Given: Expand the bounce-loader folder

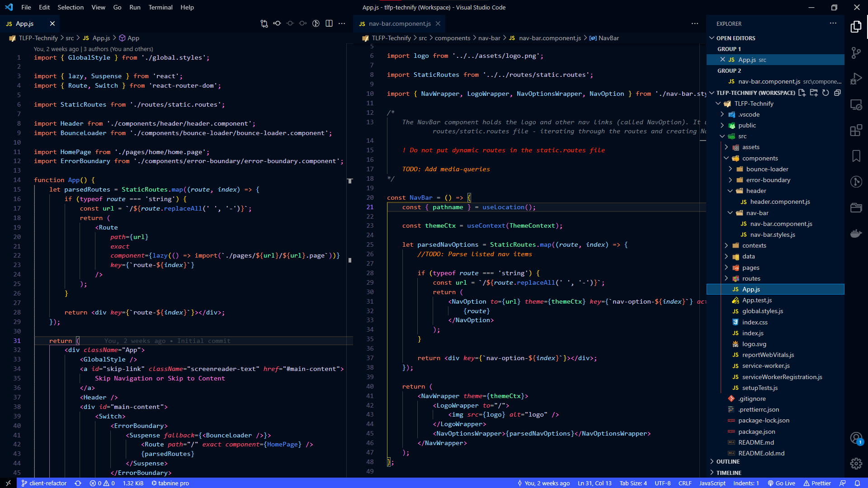Looking at the screenshot, I should click(x=767, y=169).
